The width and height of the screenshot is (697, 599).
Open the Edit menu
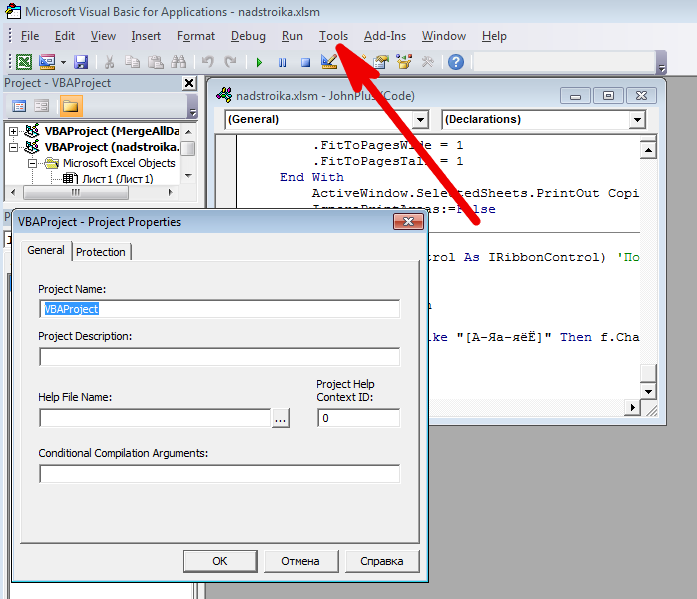(x=64, y=36)
